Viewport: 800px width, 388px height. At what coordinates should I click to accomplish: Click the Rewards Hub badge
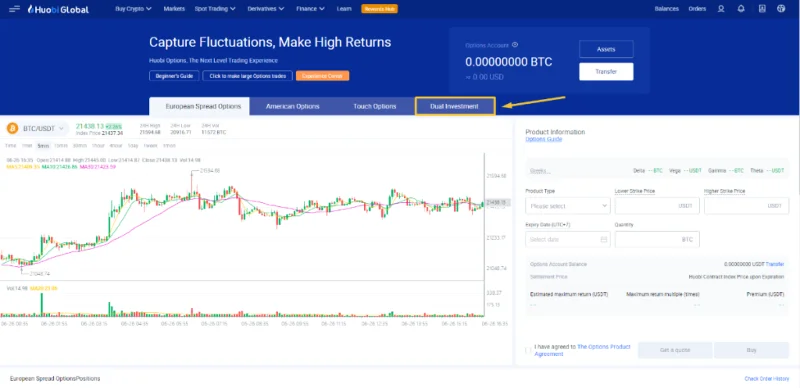pyautogui.click(x=379, y=9)
